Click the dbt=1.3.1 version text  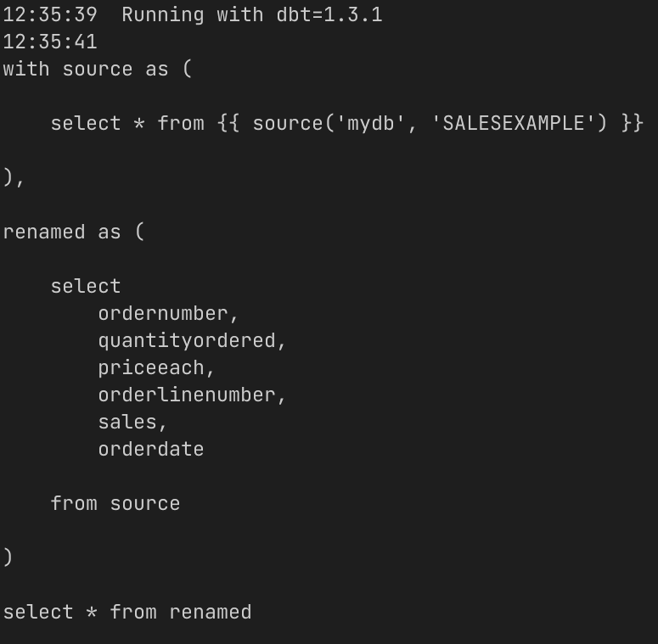point(329,15)
